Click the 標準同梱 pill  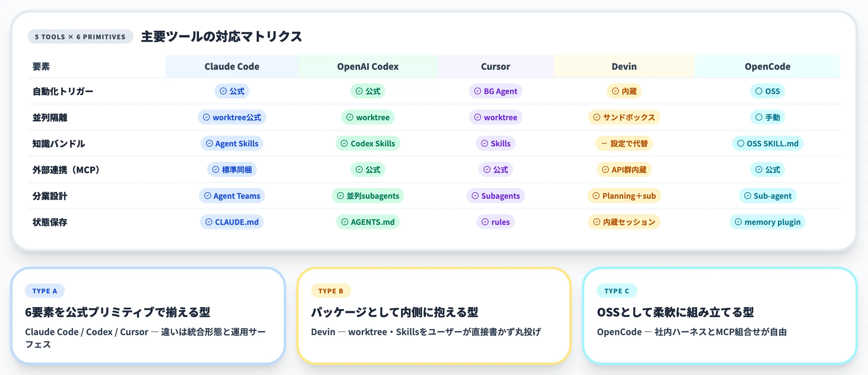(x=232, y=170)
